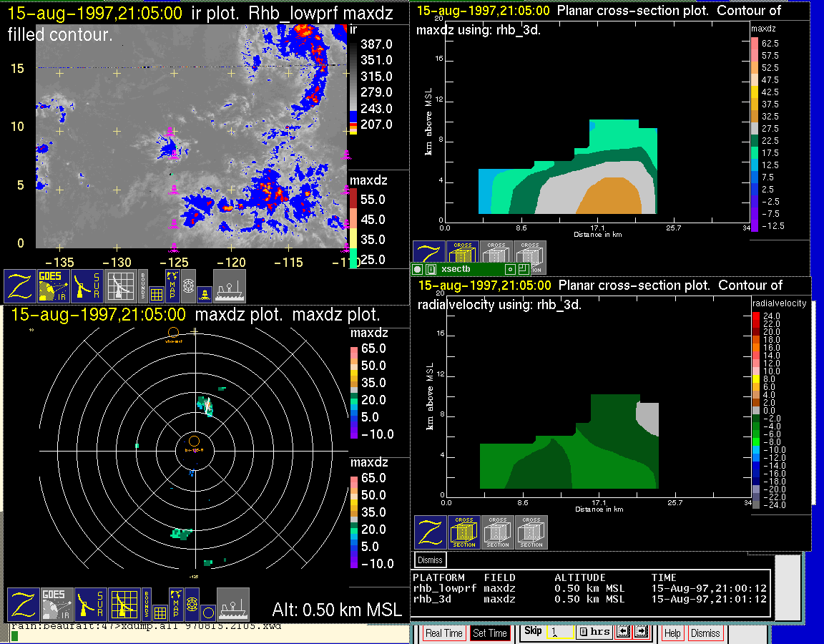The image size is (824, 644).
Task: Click the ship platform icon in upper window
Action: tap(230, 286)
